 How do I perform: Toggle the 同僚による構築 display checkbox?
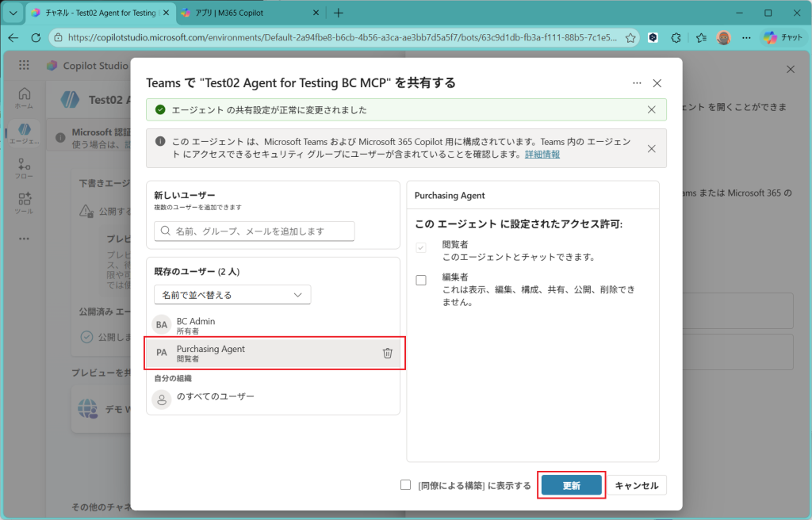coord(406,485)
